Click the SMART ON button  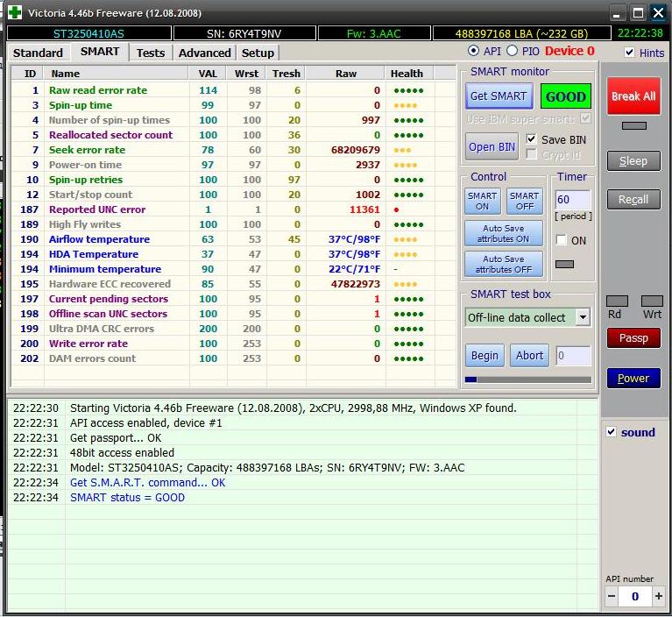[482, 201]
